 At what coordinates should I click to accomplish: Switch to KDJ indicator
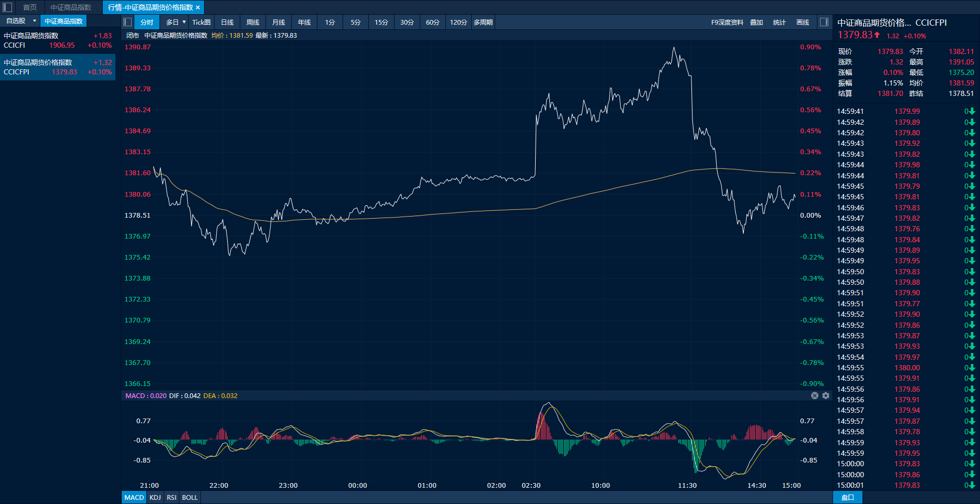coord(155,497)
